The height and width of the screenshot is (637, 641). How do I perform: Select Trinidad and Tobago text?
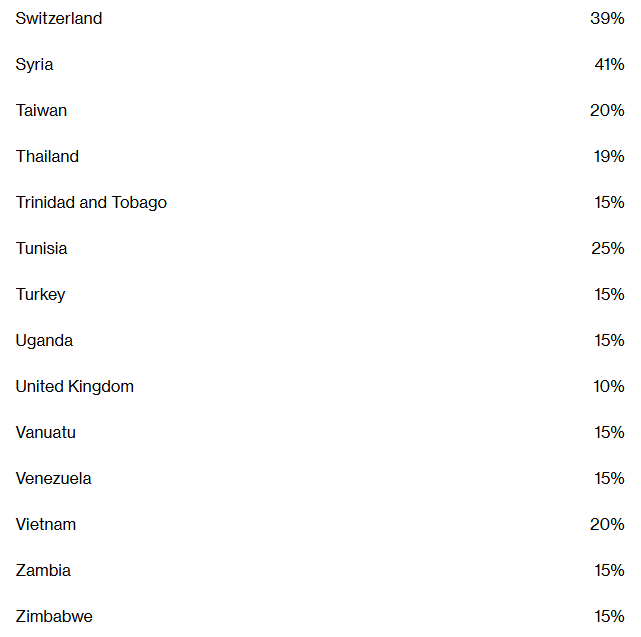(91, 203)
